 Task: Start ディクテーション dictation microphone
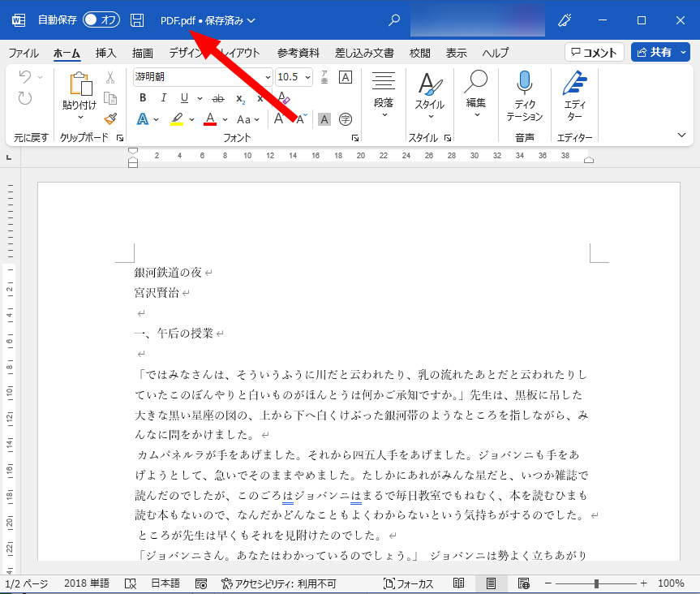[x=525, y=96]
